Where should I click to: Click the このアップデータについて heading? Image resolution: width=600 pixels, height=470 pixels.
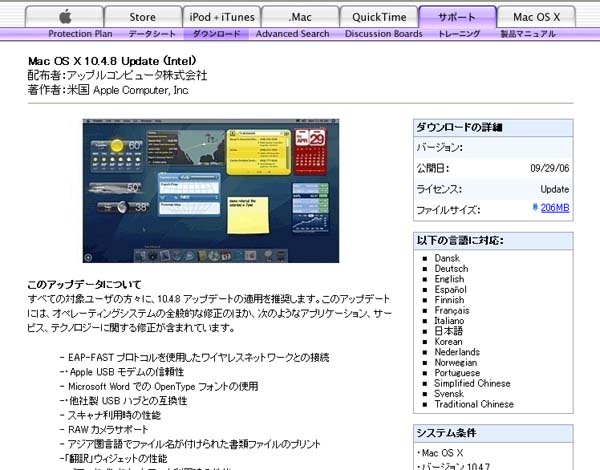84,284
